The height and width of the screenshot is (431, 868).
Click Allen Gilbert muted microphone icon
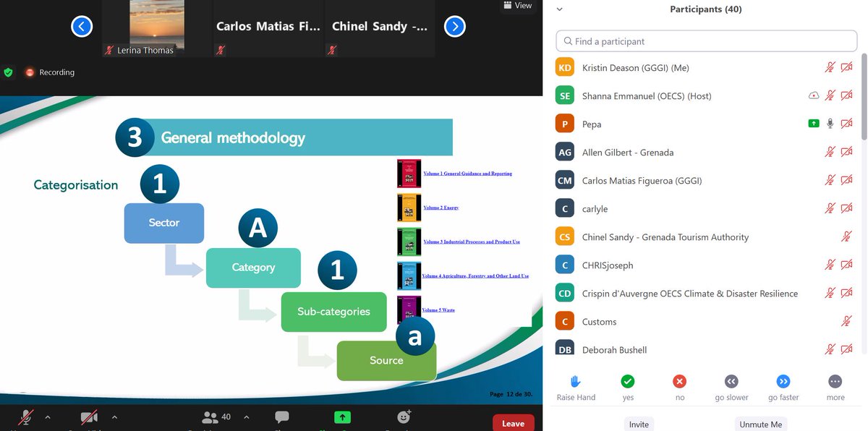(x=830, y=152)
